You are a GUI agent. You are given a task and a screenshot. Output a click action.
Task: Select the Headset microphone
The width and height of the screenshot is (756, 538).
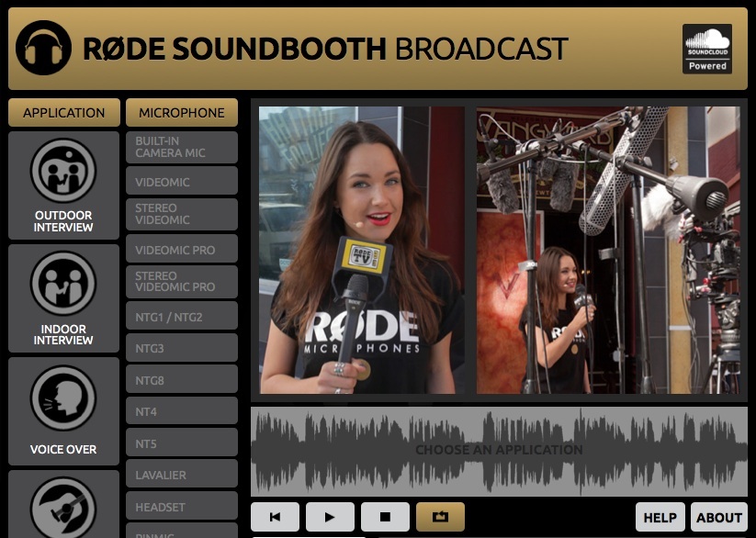(x=182, y=506)
